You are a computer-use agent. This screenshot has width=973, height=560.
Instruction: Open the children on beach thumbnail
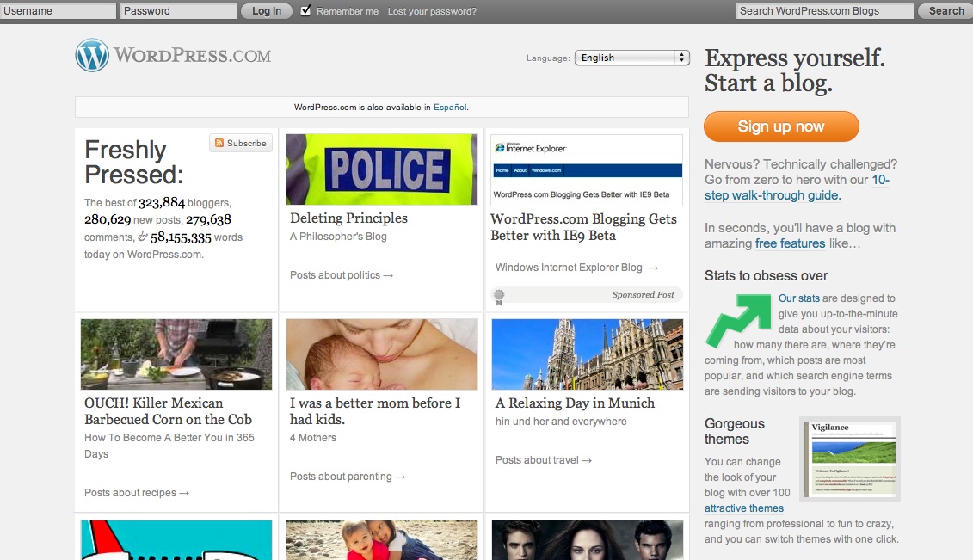(x=382, y=540)
